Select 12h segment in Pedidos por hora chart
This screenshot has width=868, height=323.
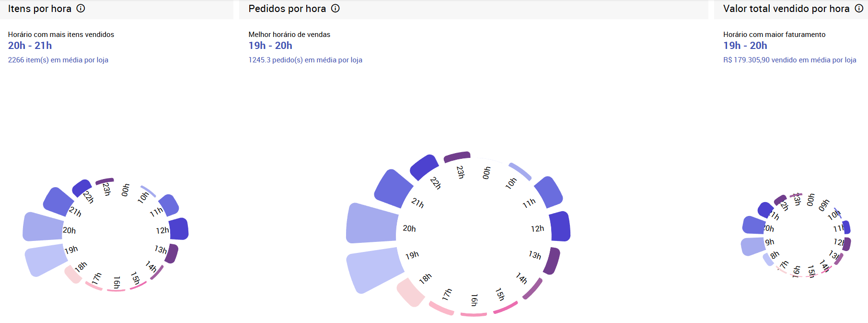tap(560, 226)
